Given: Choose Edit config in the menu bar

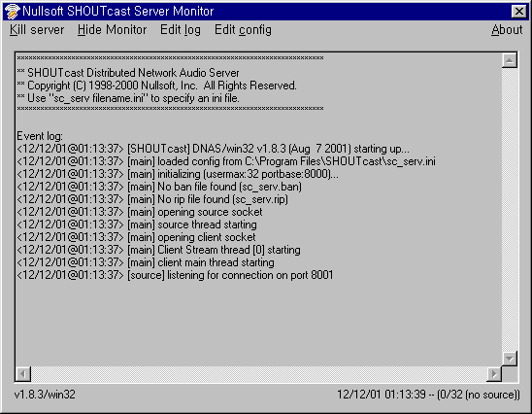Looking at the screenshot, I should coord(243,30).
